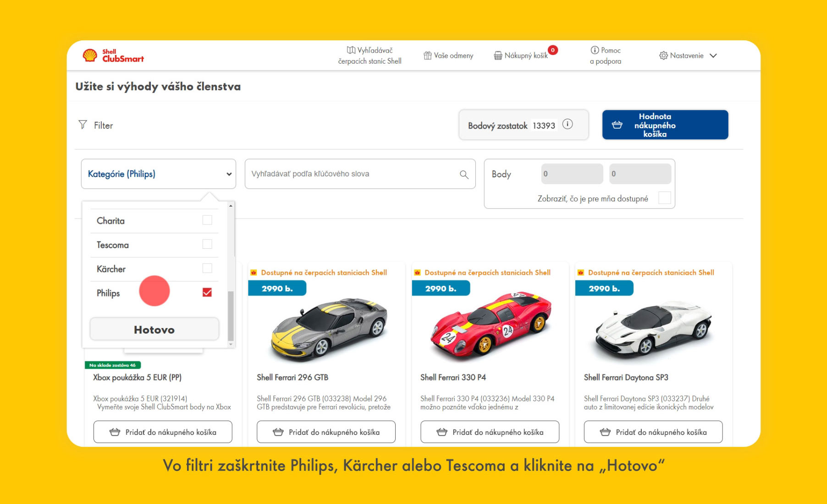This screenshot has width=827, height=504.
Task: Click the minimum Body points field
Action: click(572, 174)
